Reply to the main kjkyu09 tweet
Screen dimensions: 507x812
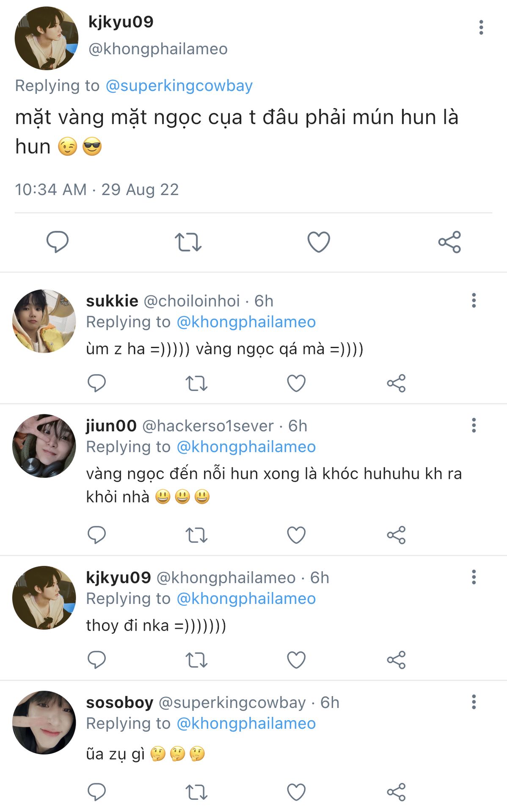tap(57, 242)
